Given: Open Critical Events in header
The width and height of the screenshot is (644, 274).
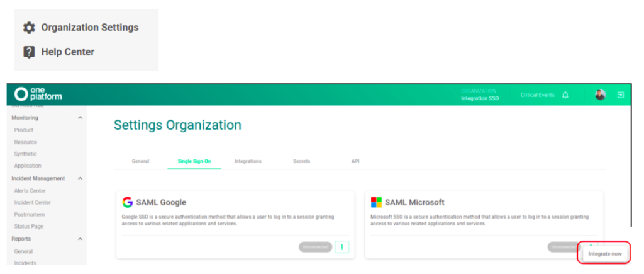Looking at the screenshot, I should pos(537,95).
